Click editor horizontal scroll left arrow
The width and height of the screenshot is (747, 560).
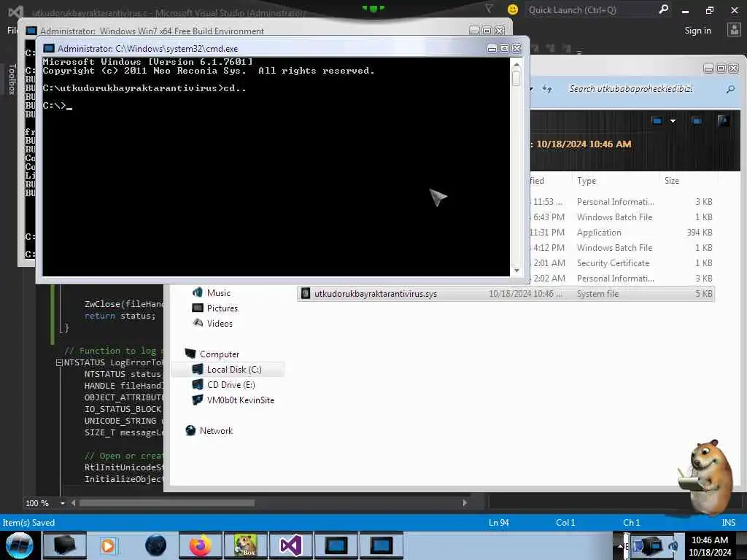(x=74, y=503)
